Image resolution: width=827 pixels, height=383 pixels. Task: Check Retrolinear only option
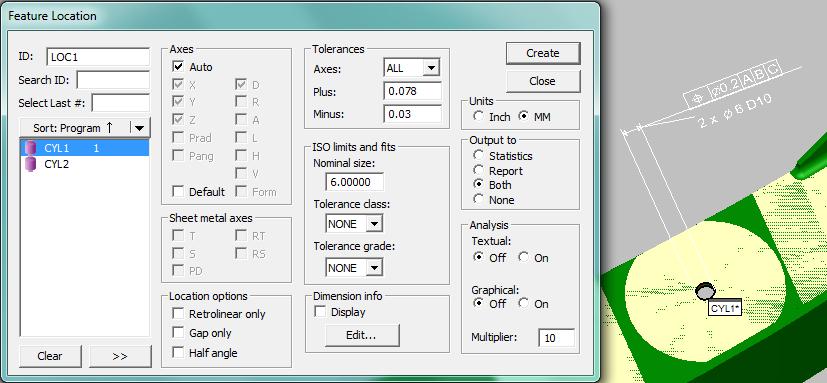[178, 314]
